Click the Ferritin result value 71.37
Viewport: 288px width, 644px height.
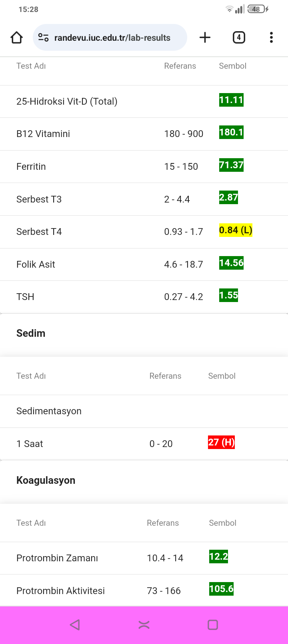[231, 165]
